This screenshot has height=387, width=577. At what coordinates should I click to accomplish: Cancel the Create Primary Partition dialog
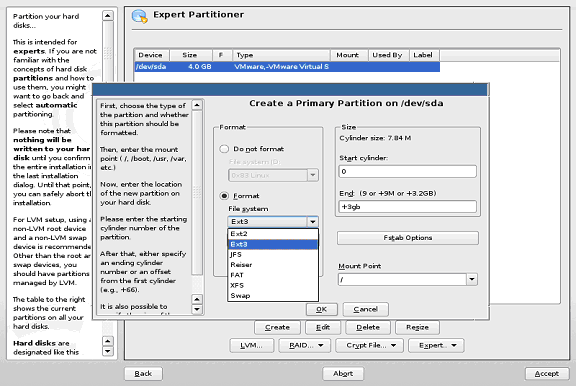pos(365,309)
